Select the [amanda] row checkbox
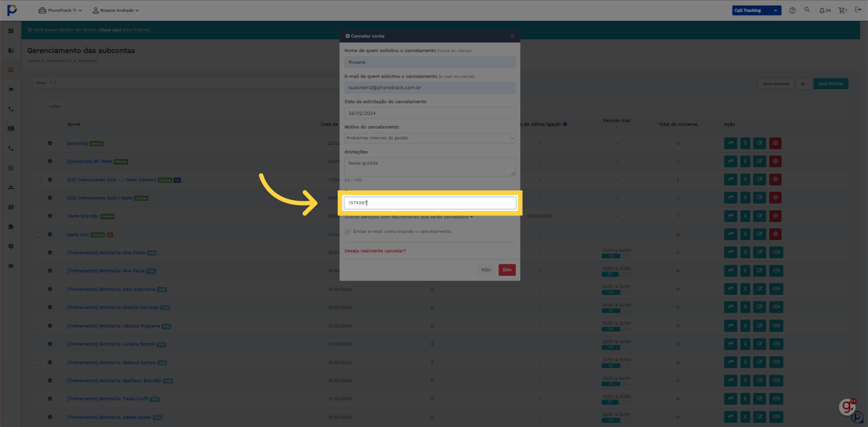868x427 pixels. tap(39, 143)
